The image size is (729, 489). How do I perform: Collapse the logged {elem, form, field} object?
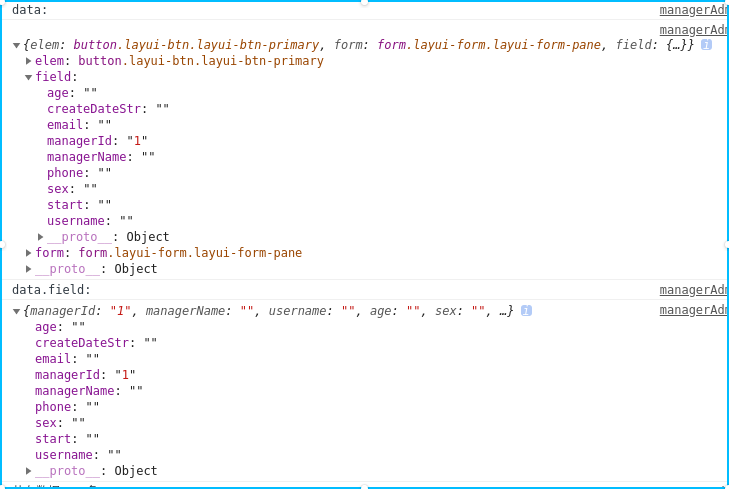[x=16, y=45]
